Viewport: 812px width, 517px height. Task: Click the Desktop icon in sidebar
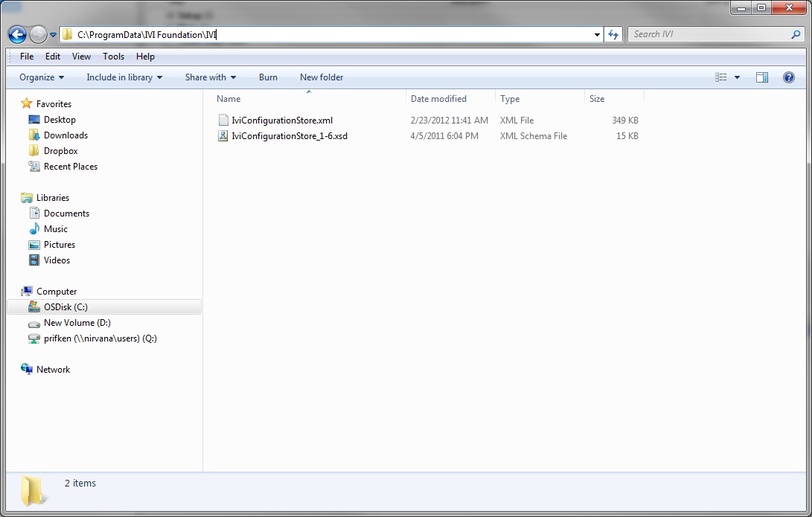(x=34, y=120)
